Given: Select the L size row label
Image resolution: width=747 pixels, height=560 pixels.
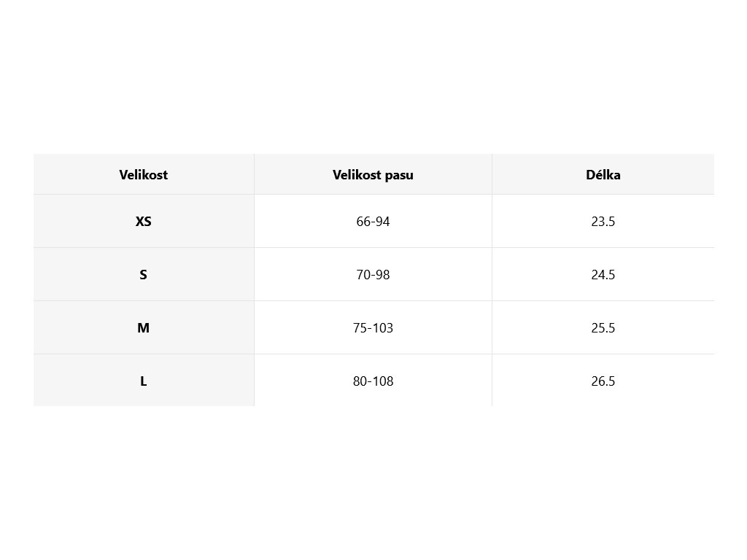Looking at the screenshot, I should 144,381.
